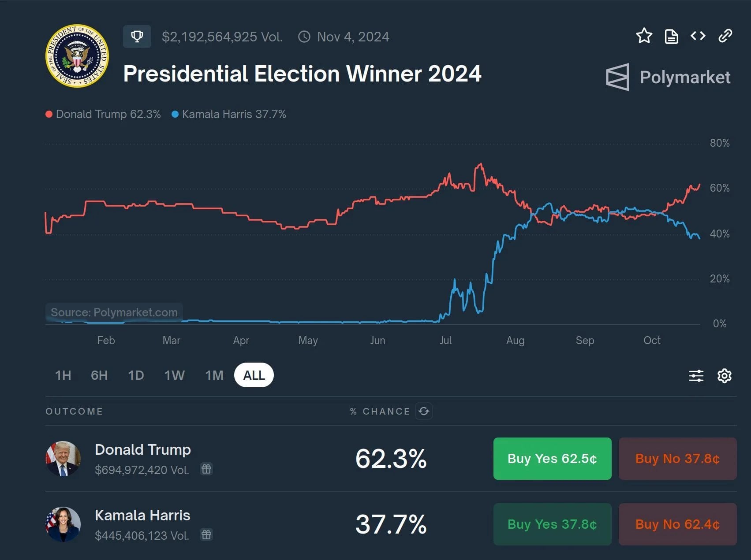Image resolution: width=751 pixels, height=560 pixels.
Task: Select the 1W time range
Action: coord(175,375)
